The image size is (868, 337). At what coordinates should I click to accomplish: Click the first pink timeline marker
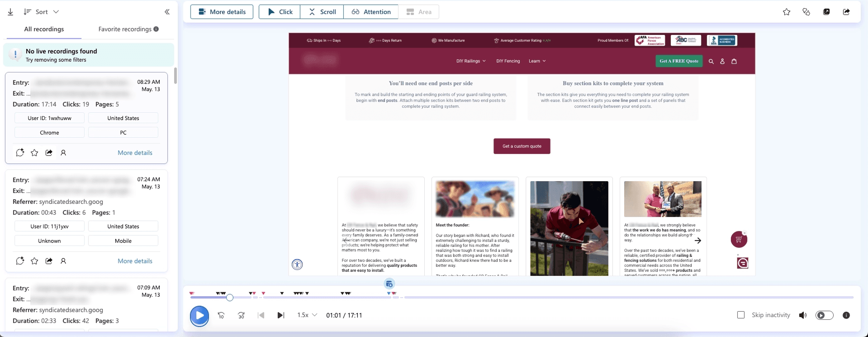[192, 294]
